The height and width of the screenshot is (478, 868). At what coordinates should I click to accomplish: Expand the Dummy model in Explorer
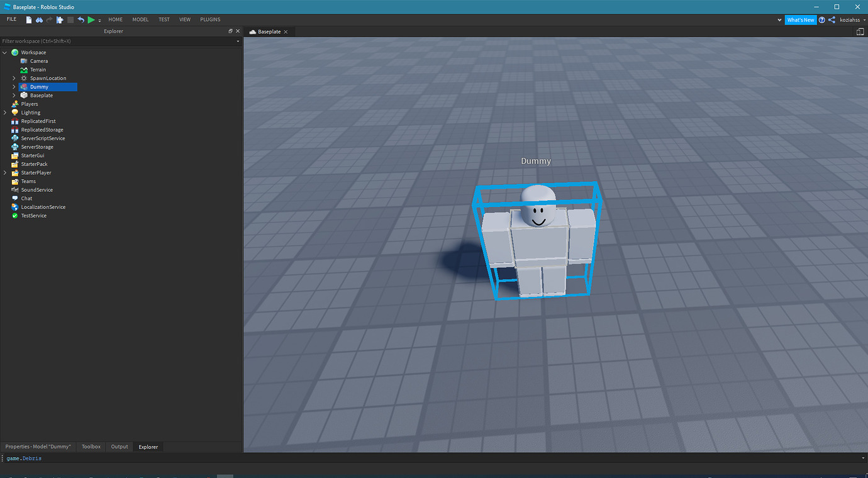(x=14, y=86)
